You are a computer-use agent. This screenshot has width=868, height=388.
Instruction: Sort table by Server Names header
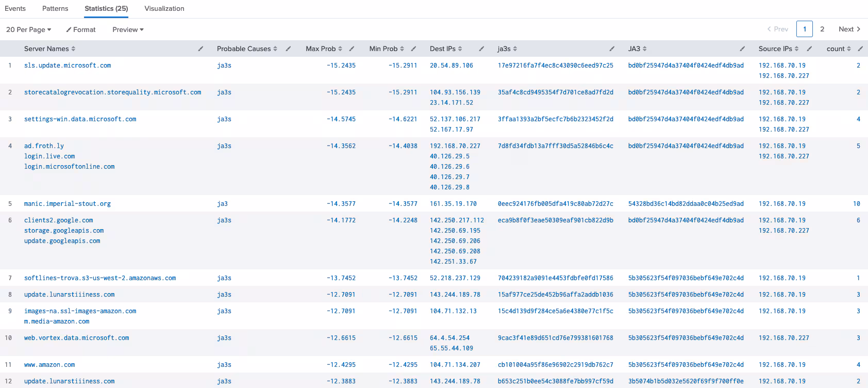(49, 49)
